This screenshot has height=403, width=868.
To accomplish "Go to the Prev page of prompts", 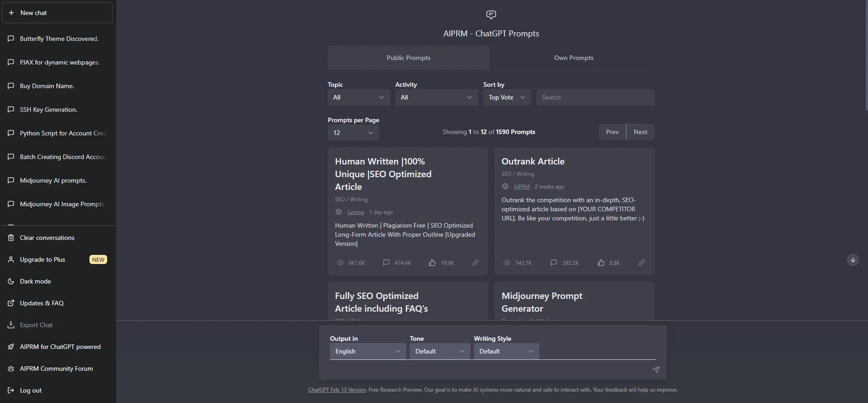I will 612,132.
